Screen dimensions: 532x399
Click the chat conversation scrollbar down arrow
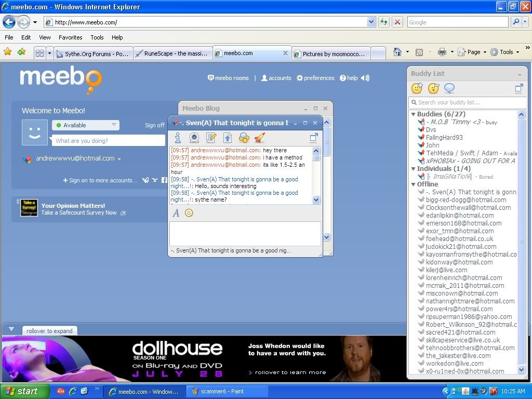tap(316, 200)
